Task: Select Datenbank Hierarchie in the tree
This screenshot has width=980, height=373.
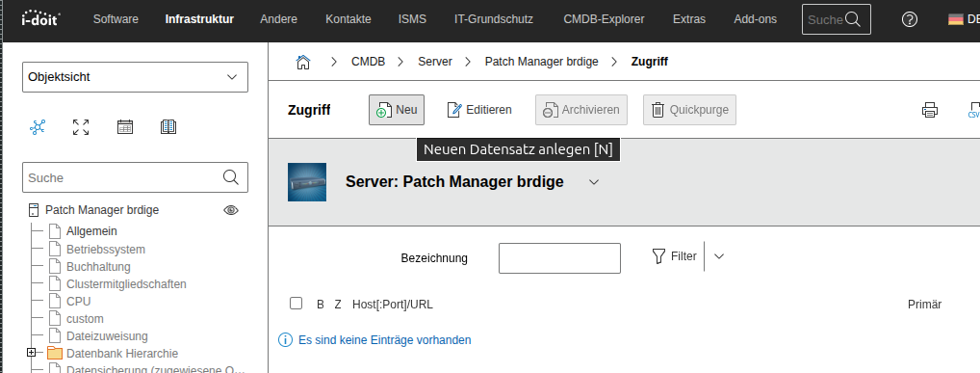Action: pos(122,354)
